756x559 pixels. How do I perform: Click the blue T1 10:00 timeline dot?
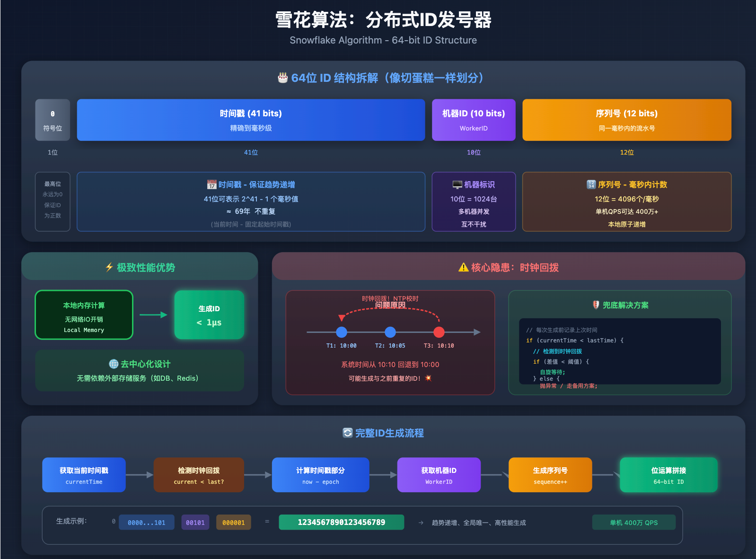point(342,332)
